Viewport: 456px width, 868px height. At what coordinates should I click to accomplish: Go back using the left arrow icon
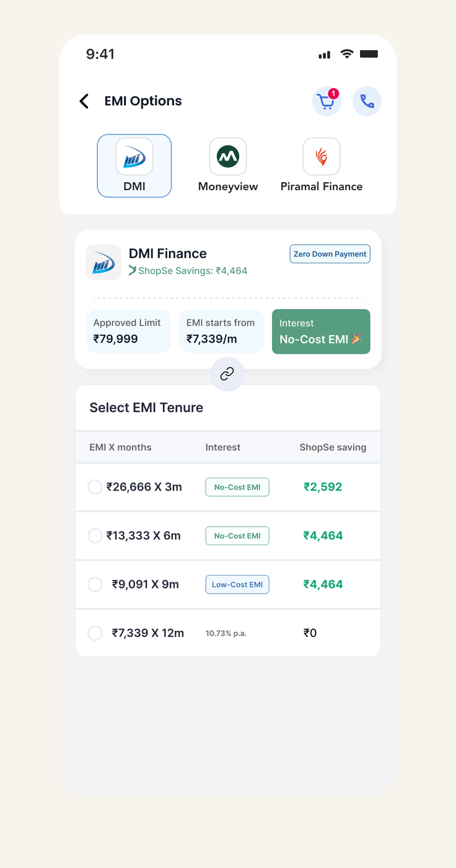click(x=84, y=101)
